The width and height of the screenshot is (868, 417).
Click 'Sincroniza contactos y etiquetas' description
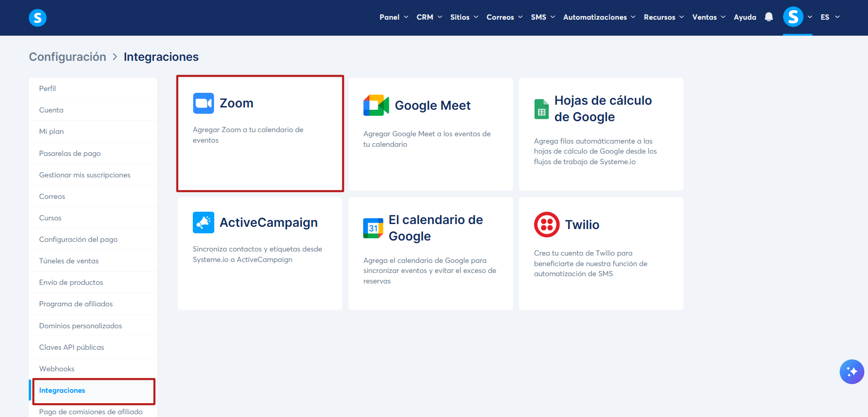(257, 254)
